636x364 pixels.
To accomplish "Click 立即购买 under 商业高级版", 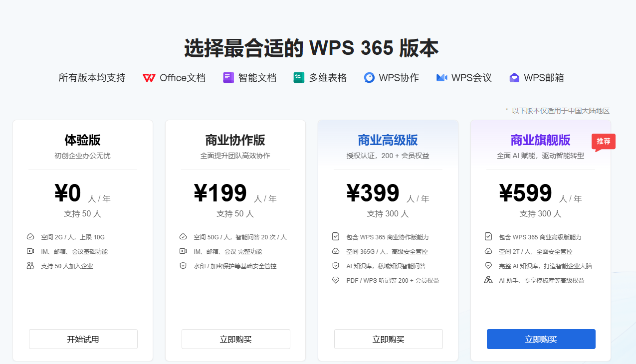I will click(389, 339).
